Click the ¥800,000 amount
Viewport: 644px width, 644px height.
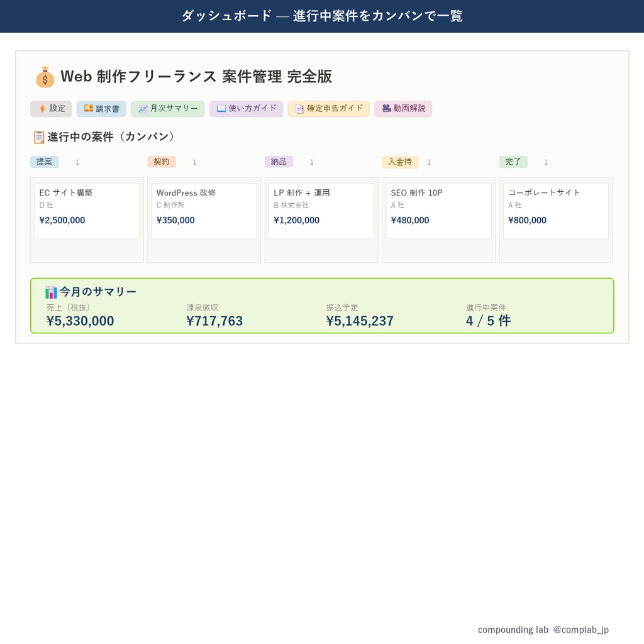click(527, 221)
